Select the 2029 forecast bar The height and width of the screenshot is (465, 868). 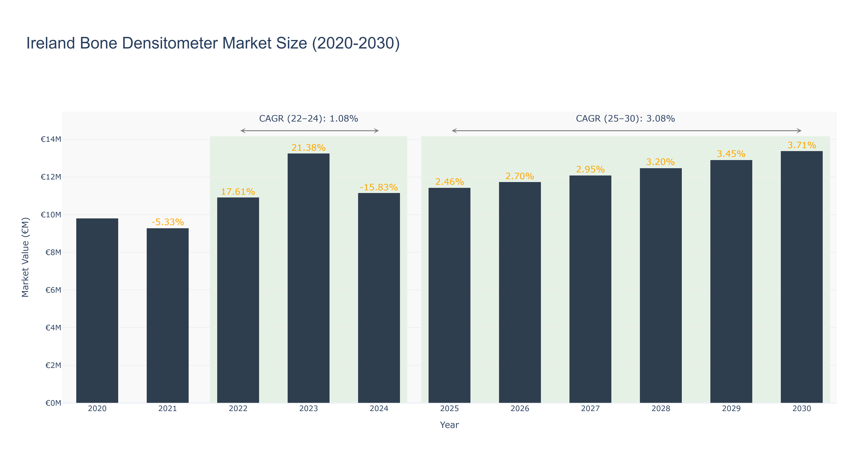[731, 281]
